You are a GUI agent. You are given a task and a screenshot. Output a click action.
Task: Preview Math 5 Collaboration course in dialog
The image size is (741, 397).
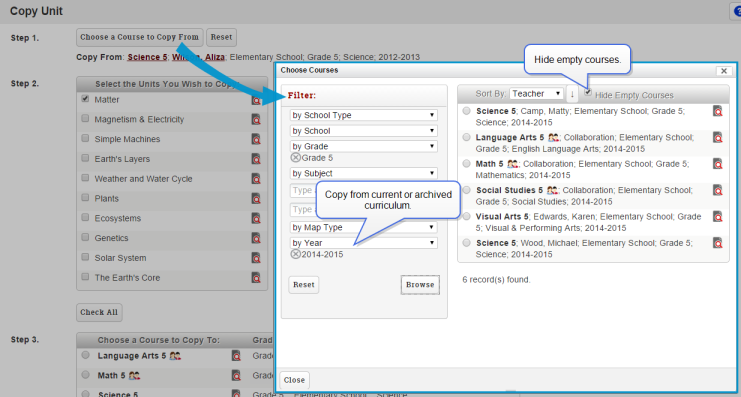[x=718, y=164]
